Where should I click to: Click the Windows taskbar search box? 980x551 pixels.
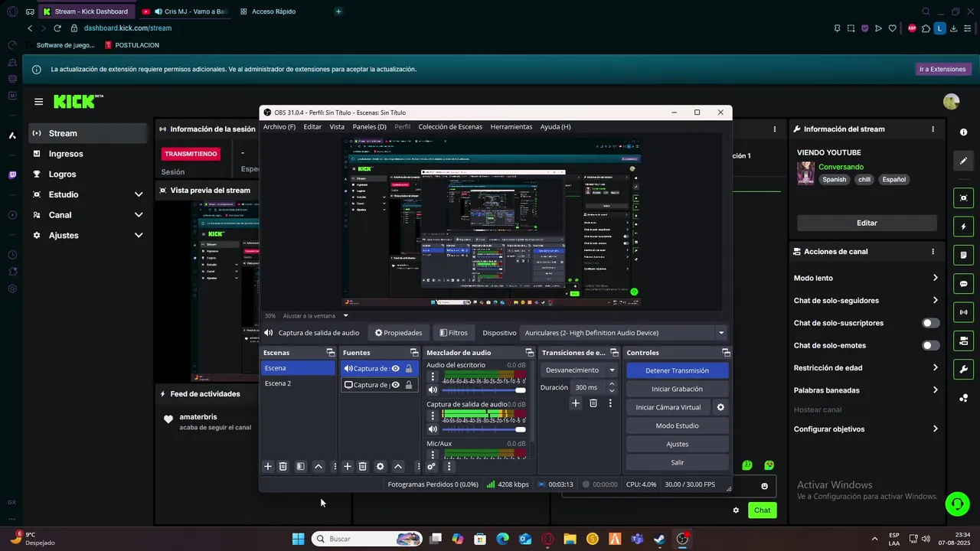tap(367, 539)
